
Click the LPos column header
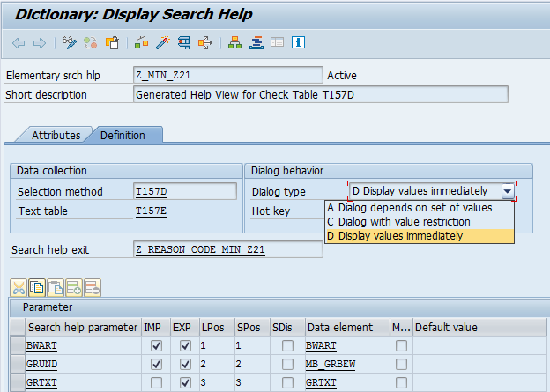point(217,327)
